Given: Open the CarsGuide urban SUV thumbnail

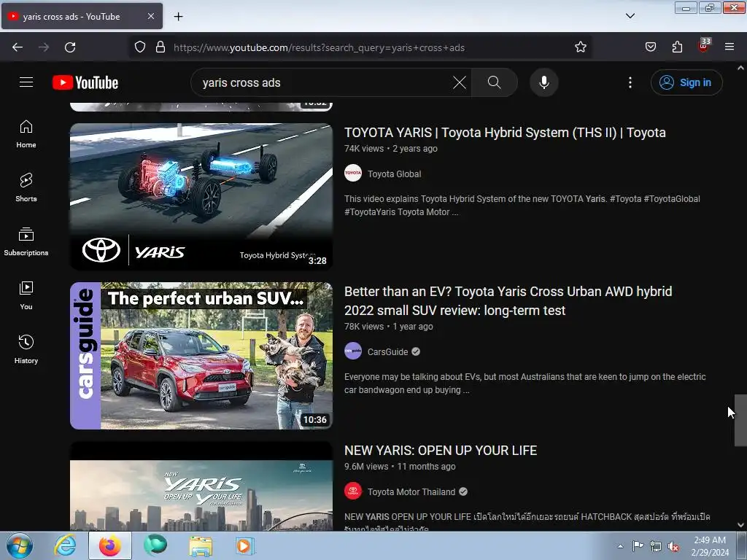Looking at the screenshot, I should point(201,356).
